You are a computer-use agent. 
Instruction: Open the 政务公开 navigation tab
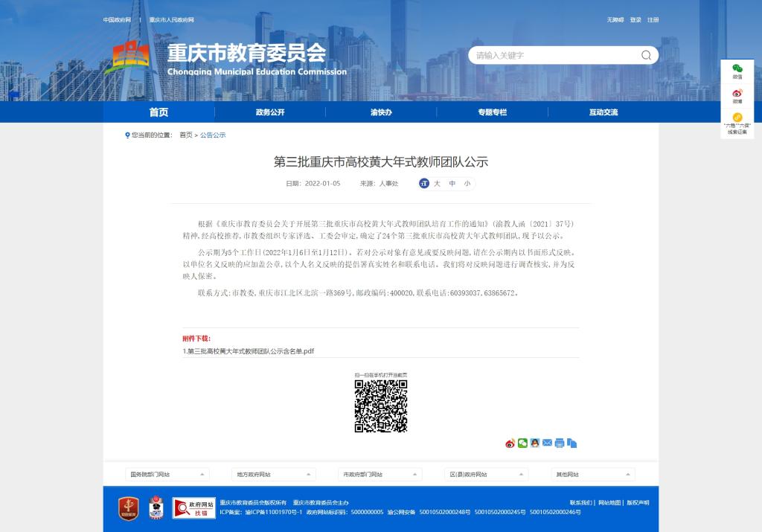click(270, 112)
